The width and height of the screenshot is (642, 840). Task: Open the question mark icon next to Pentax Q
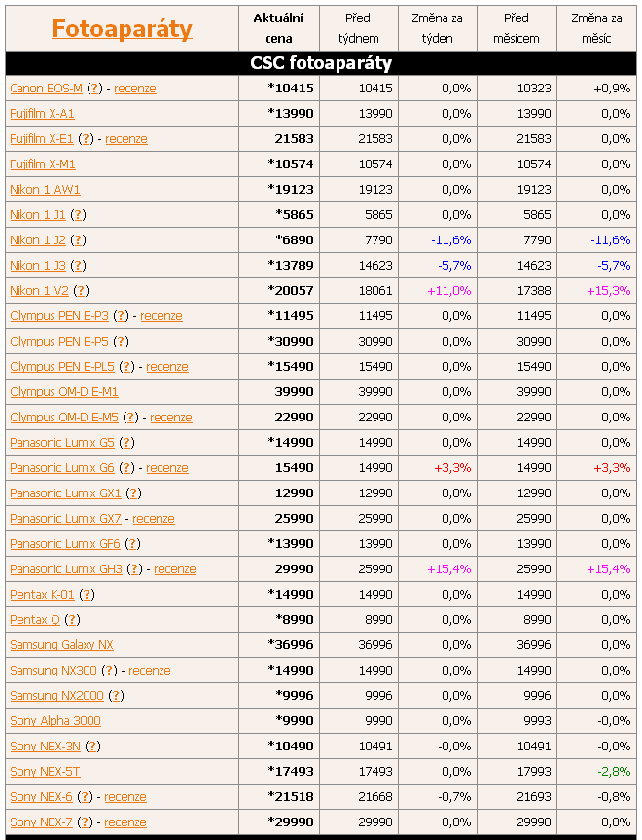tap(72, 620)
